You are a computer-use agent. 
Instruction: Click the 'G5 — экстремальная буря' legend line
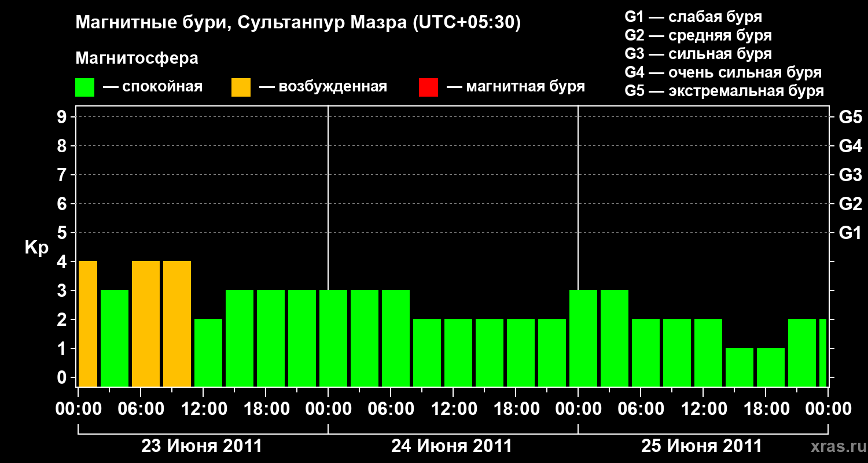[x=724, y=91]
